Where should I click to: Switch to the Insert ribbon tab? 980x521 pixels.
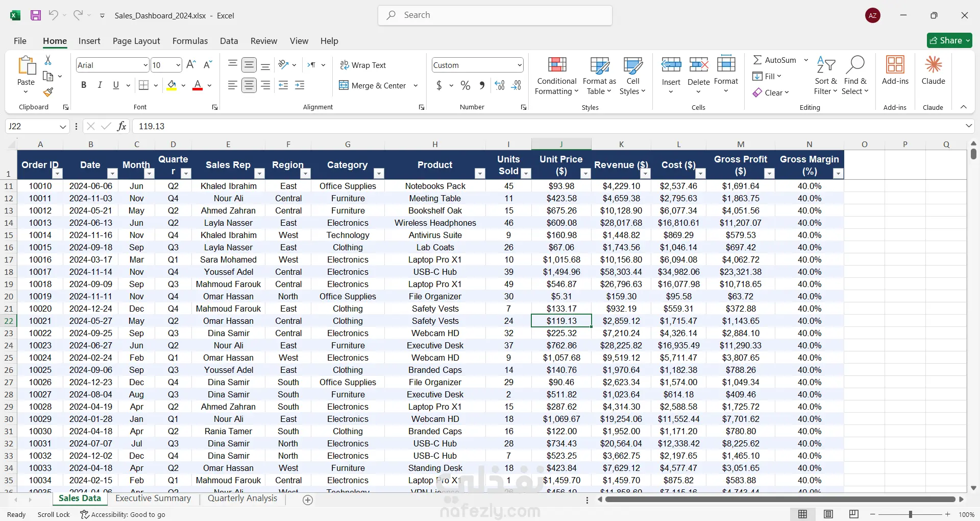89,41
